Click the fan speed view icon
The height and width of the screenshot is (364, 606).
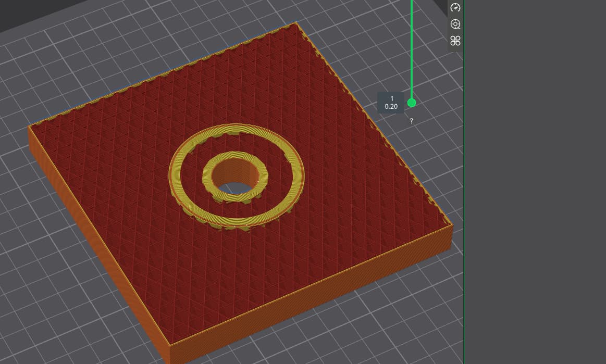point(455,41)
